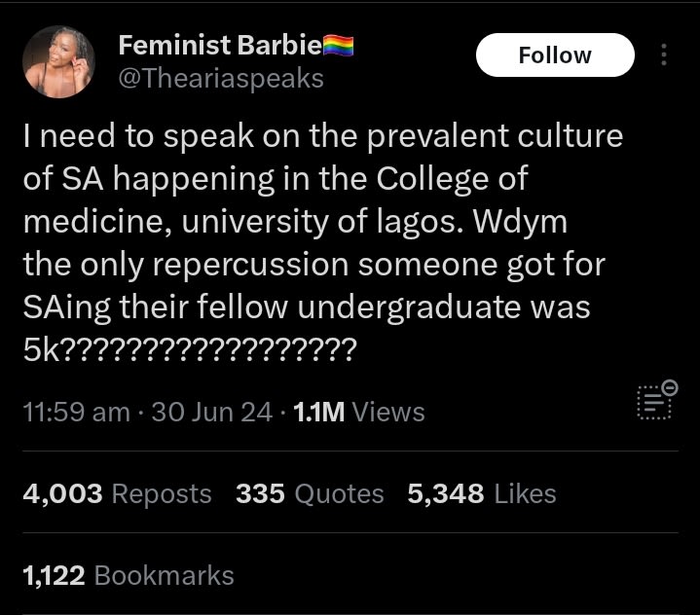View the 1.1M Views analytics
The image size is (700, 615).
[359, 412]
